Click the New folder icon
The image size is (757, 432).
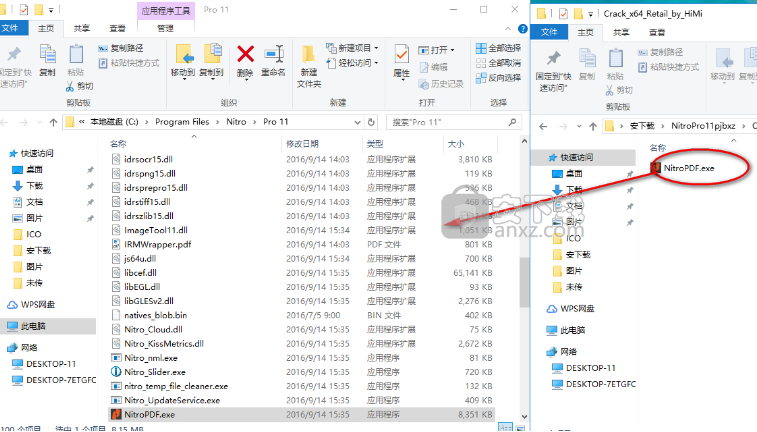[x=308, y=54]
